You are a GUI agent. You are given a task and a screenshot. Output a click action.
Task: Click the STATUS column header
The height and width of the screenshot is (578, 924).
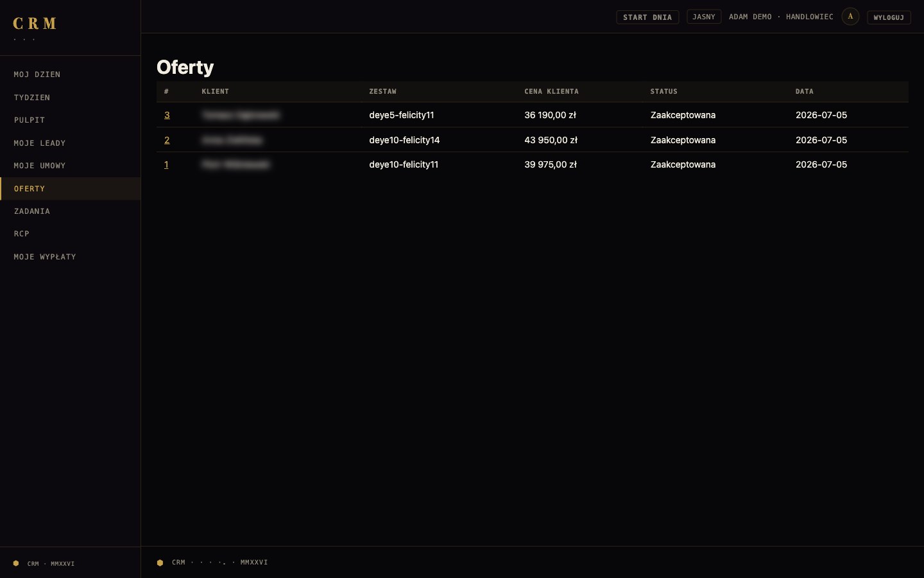663,91
